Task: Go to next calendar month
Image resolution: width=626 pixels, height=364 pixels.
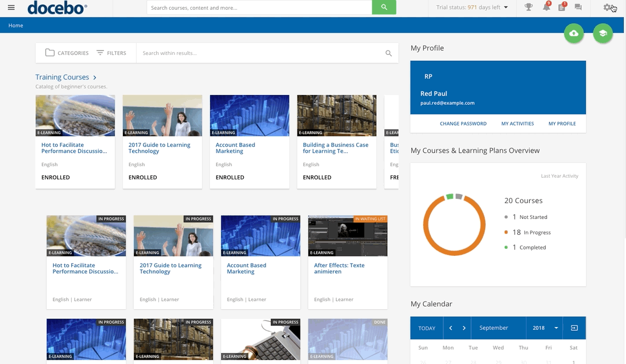Action: point(464,328)
